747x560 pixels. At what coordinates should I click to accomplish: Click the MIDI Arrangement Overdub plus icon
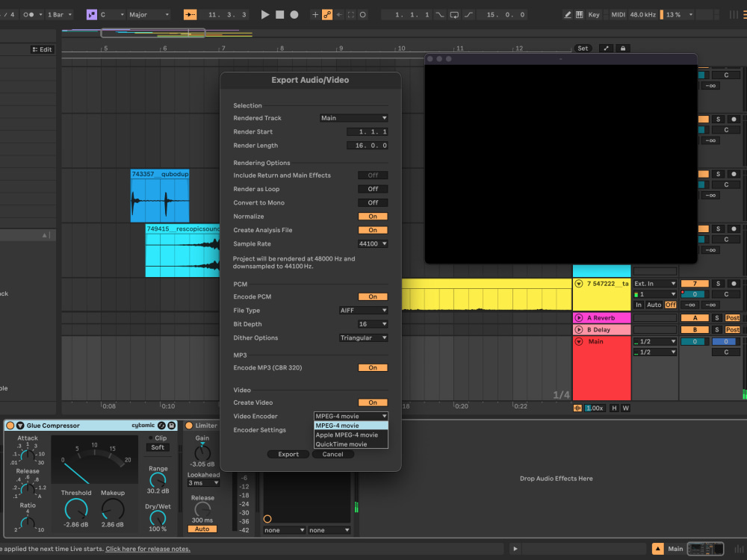click(x=315, y=15)
